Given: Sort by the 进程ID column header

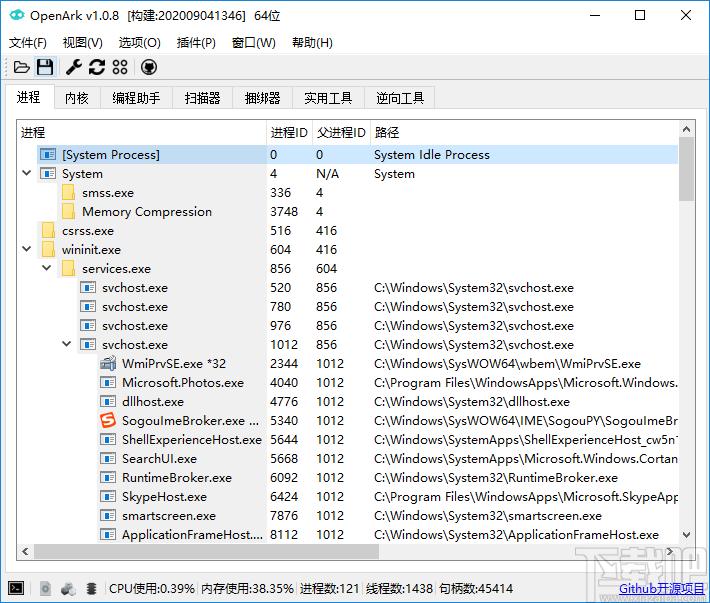Looking at the screenshot, I should pyautogui.click(x=289, y=133).
